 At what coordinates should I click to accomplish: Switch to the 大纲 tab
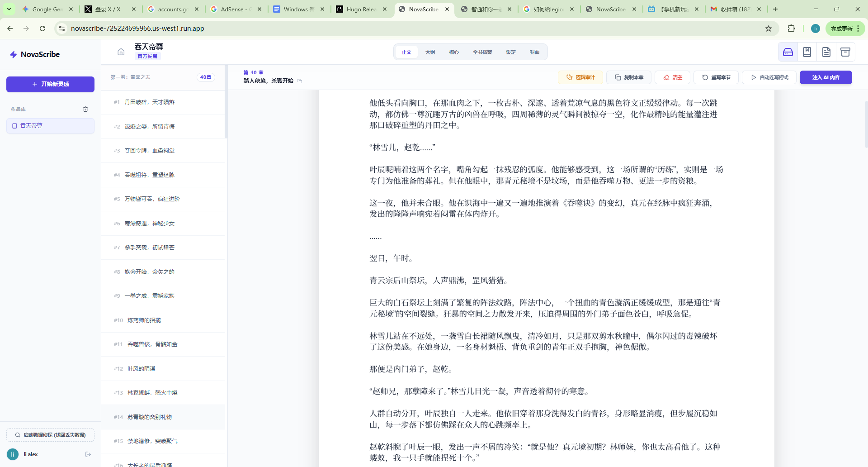(430, 52)
